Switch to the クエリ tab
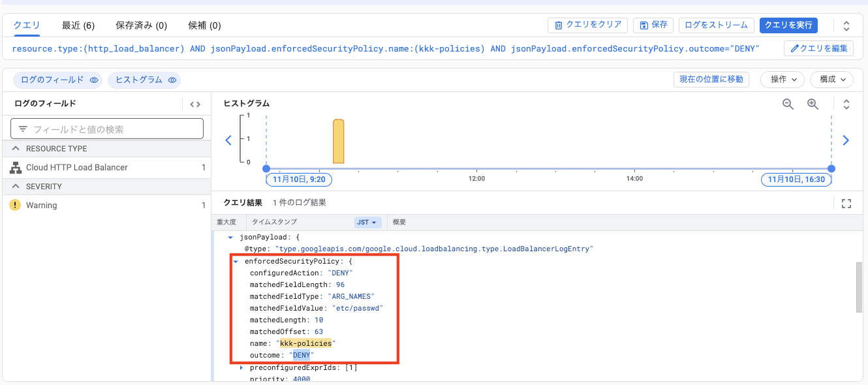 [27, 25]
